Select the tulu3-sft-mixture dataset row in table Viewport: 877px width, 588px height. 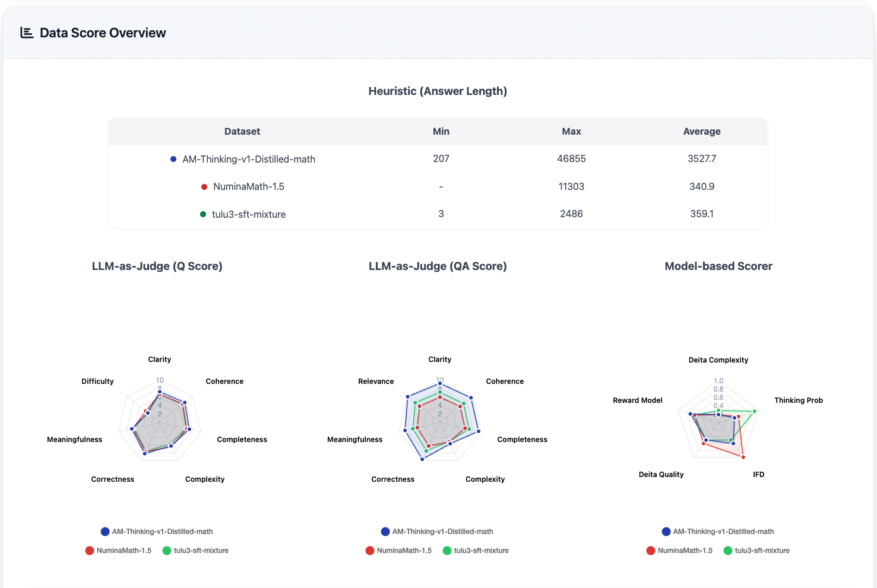[248, 214]
